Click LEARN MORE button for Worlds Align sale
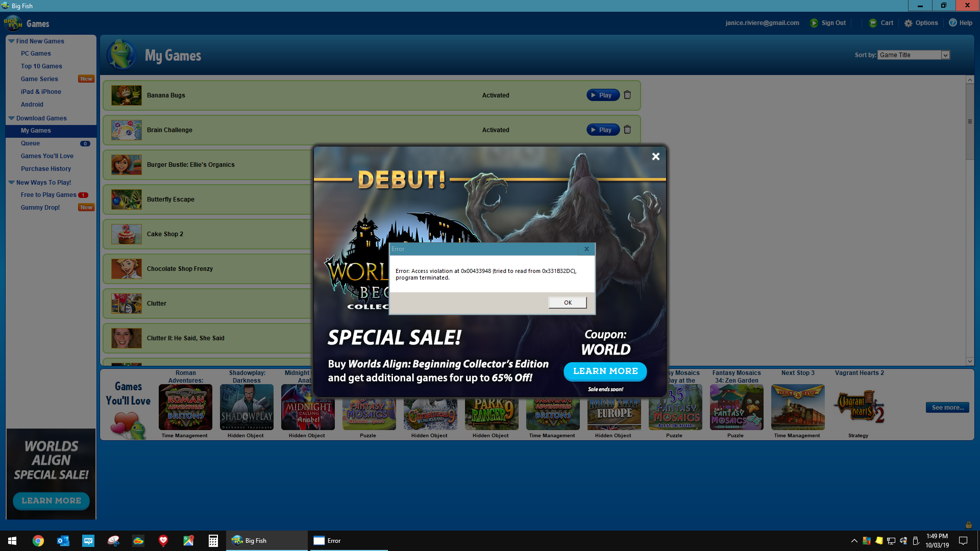Viewport: 980px width, 551px height. click(x=605, y=371)
